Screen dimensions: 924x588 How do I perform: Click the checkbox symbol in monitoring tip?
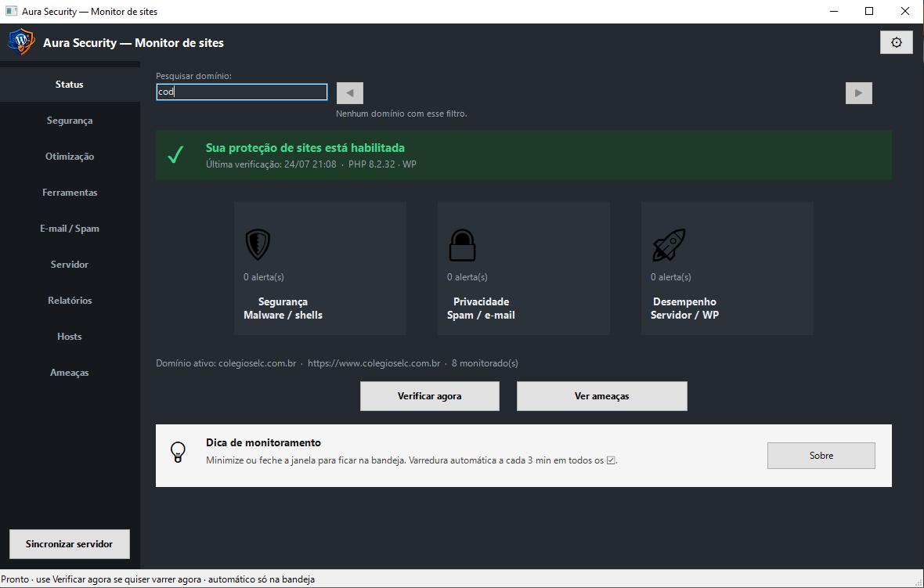[x=611, y=460]
